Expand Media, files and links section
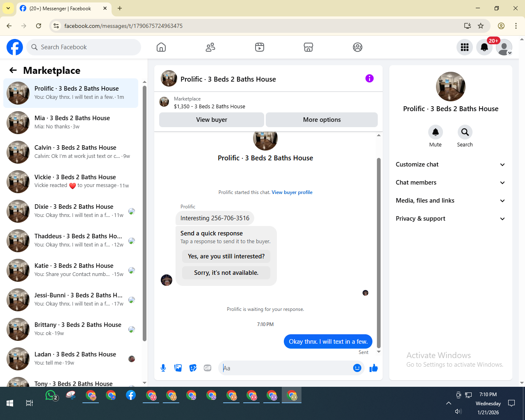The width and height of the screenshot is (525, 420). [450, 201]
